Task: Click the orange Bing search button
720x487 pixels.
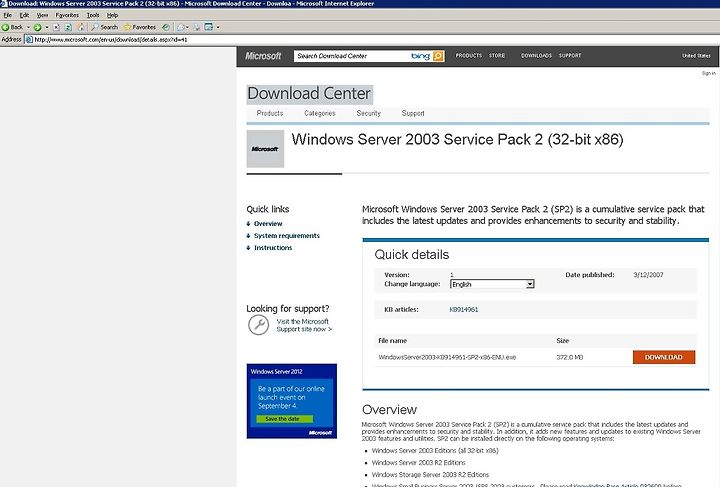Action: [439, 56]
